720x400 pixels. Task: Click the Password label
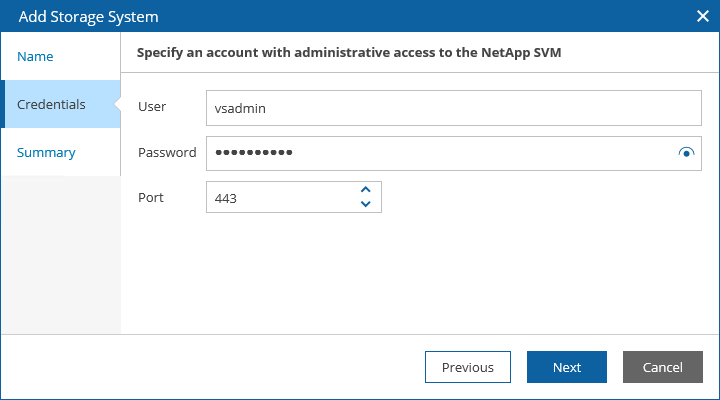click(166, 152)
